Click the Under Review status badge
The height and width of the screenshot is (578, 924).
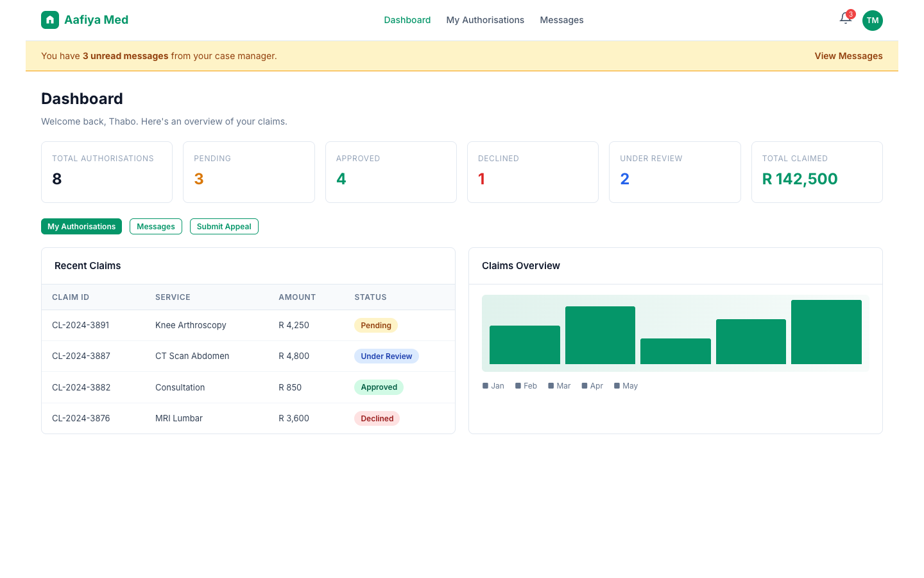click(x=386, y=356)
